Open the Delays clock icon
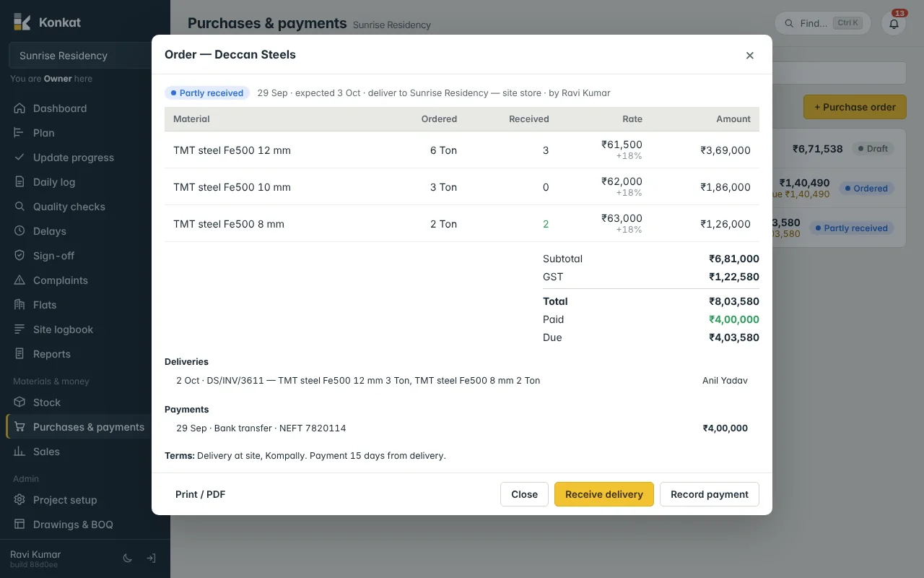 (19, 231)
